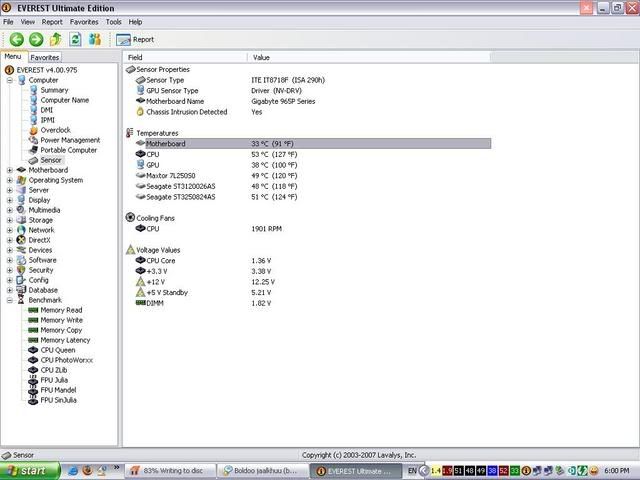The height and width of the screenshot is (480, 640).
Task: Collapse the Benchmark tree node
Action: point(10,300)
